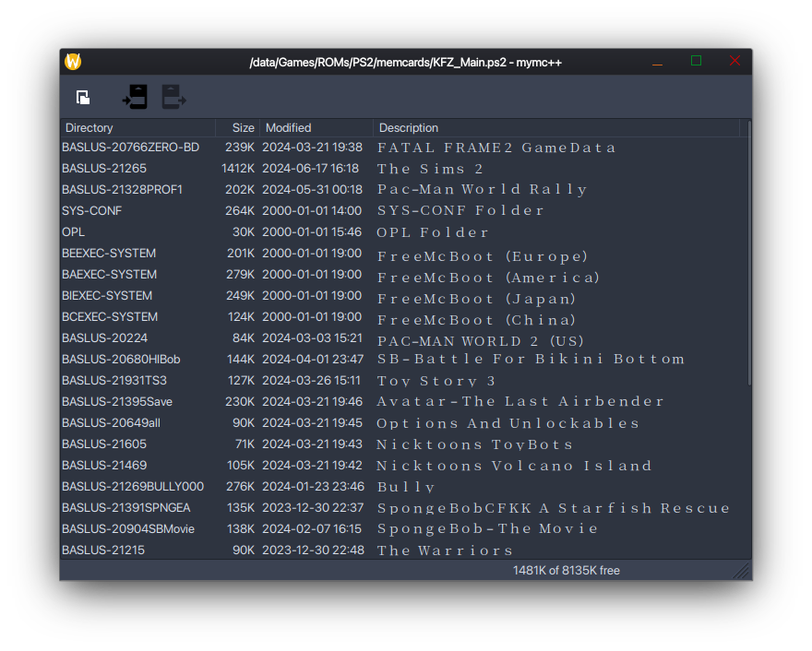This screenshot has height=651, width=812.
Task: Click the Description column header
Action: click(556, 128)
